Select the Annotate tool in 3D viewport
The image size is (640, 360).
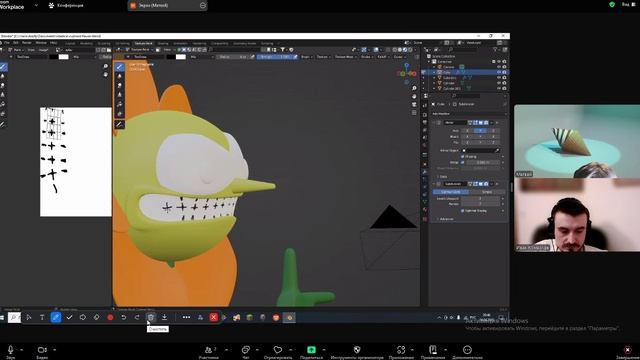pyautogui.click(x=119, y=124)
